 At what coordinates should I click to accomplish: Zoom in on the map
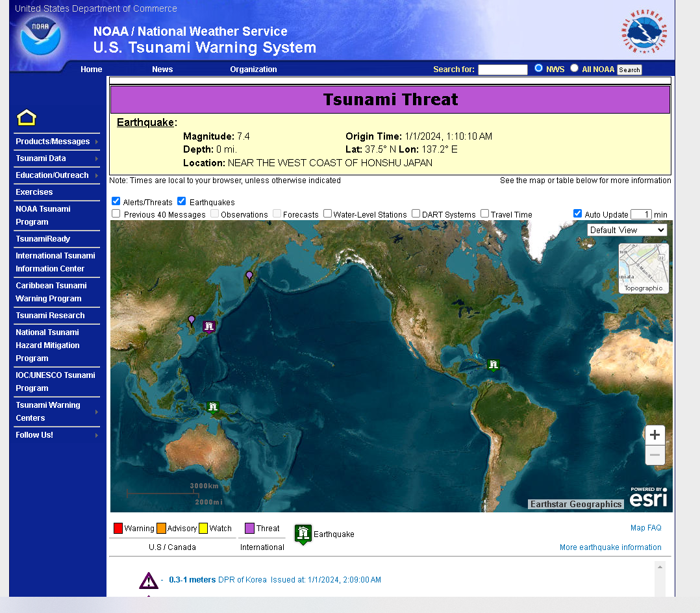pos(655,435)
